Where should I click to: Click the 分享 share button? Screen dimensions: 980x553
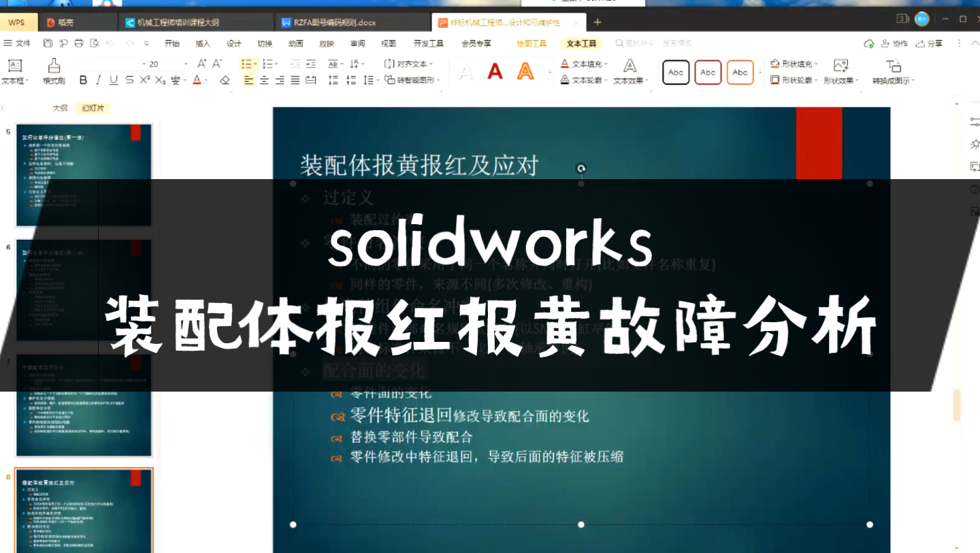pyautogui.click(x=930, y=44)
